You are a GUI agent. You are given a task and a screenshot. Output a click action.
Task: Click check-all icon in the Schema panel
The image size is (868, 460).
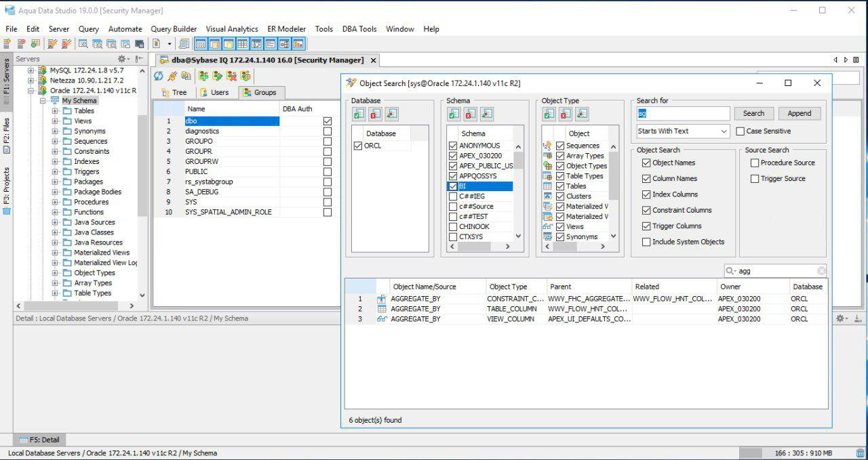point(454,114)
